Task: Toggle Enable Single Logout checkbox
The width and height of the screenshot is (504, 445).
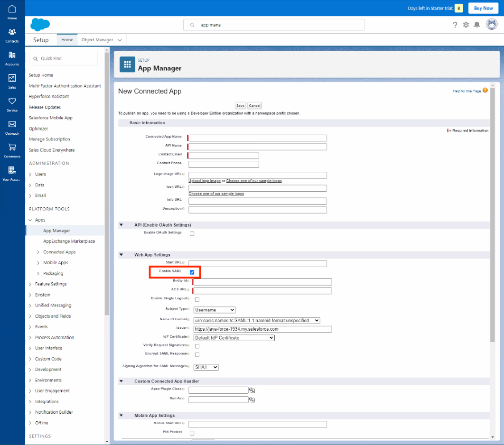Action: coord(197,299)
